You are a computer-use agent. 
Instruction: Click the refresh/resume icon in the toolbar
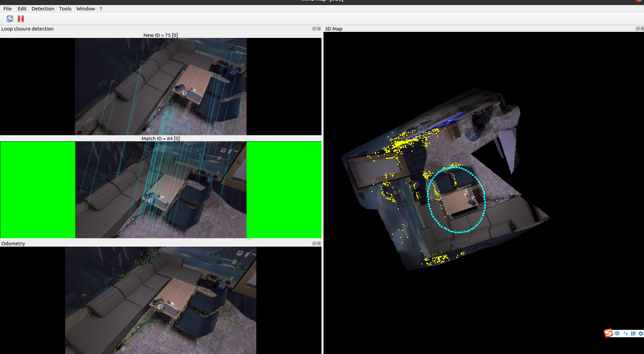coord(9,19)
